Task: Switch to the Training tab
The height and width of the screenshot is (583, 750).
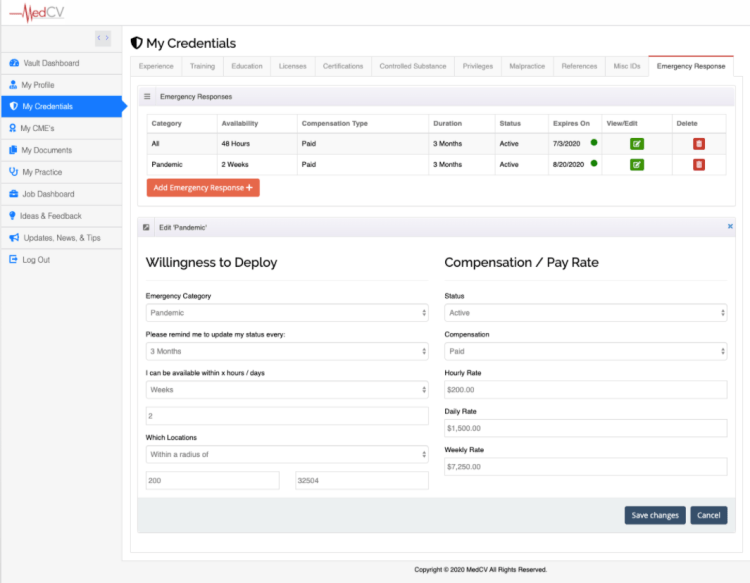Action: 202,66
